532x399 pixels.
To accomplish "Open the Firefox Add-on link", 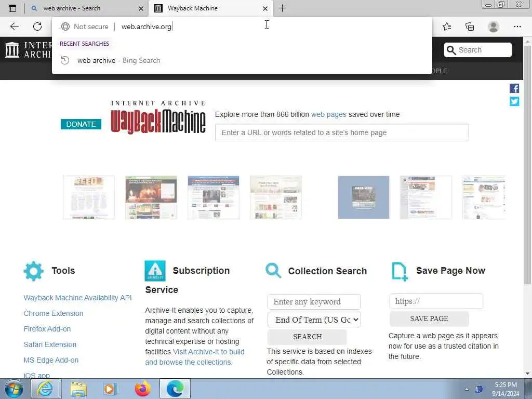I will [x=47, y=329].
